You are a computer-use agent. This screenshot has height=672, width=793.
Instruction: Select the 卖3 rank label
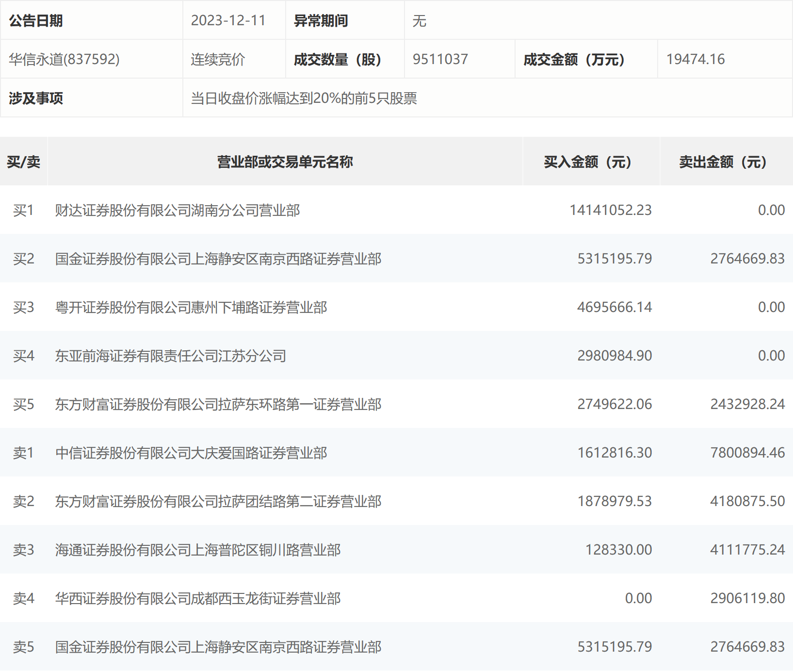pyautogui.click(x=24, y=550)
